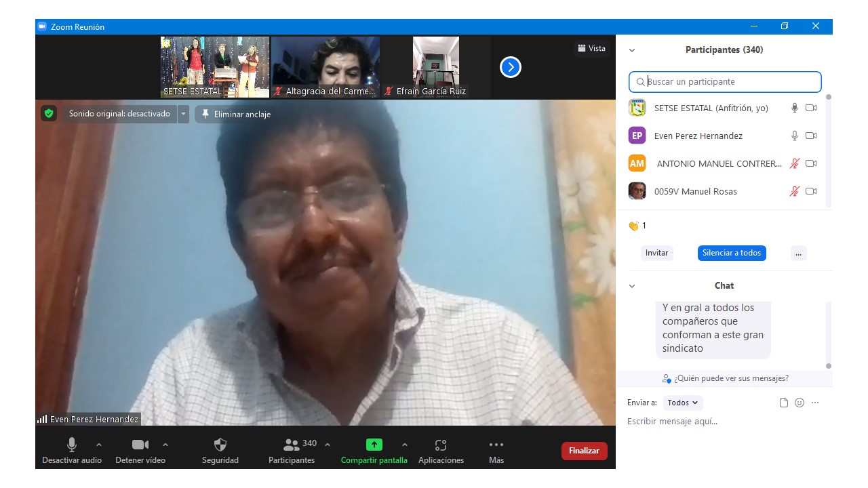The width and height of the screenshot is (868, 488).
Task: Toggle 0059V Manuel Rosas camera icon
Action: pyautogui.click(x=811, y=191)
